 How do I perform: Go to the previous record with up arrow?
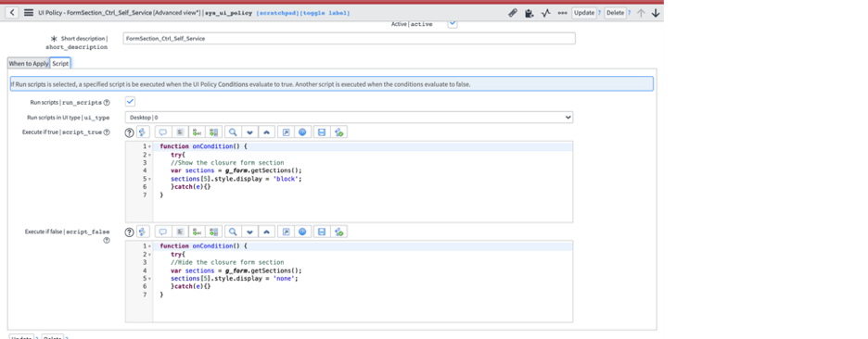[641, 13]
